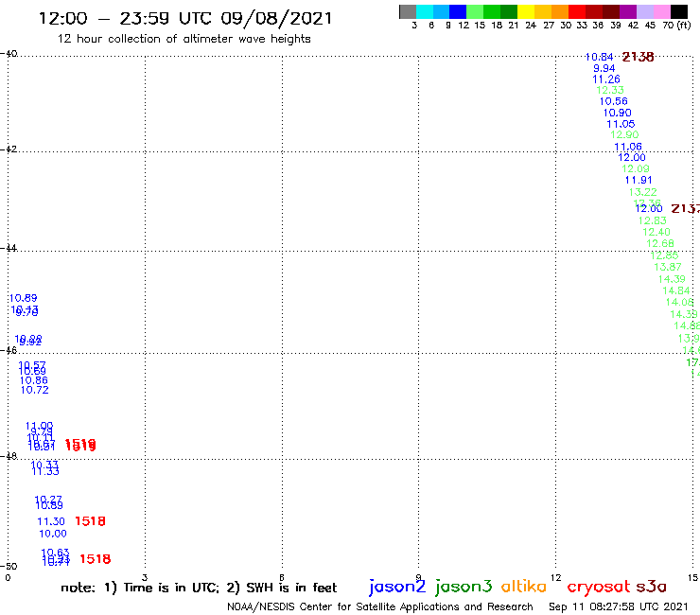The image size is (700, 615).
Task: Click the wave height value 11.91
Action: (x=639, y=180)
